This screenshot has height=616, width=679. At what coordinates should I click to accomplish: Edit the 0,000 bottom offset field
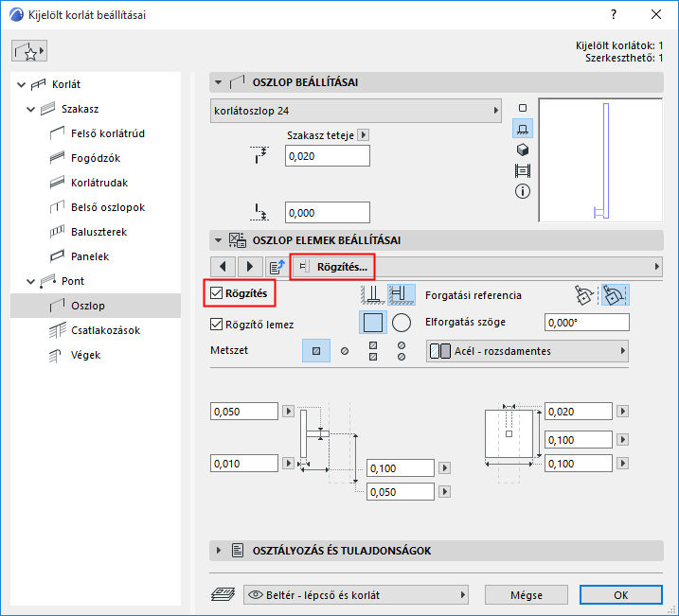pyautogui.click(x=328, y=212)
